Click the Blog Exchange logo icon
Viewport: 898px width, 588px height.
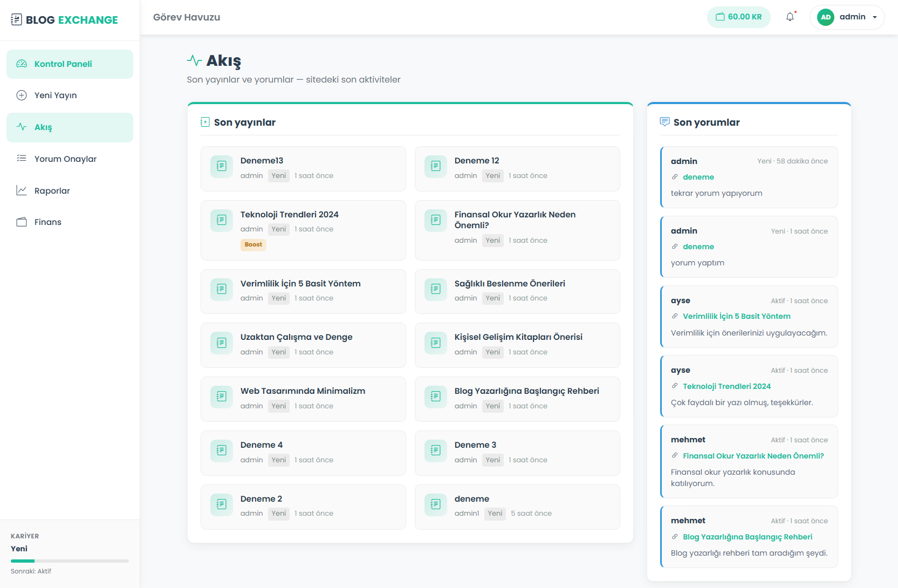pos(17,20)
